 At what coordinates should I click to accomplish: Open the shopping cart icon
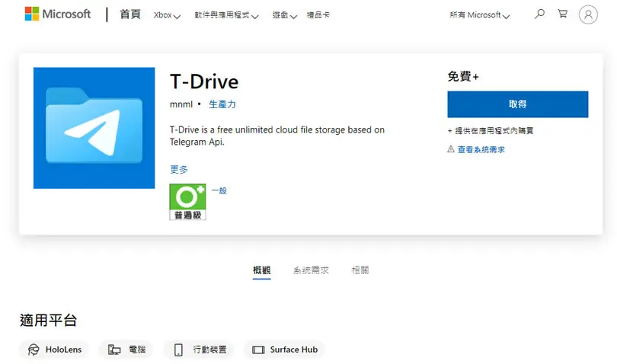pyautogui.click(x=563, y=14)
